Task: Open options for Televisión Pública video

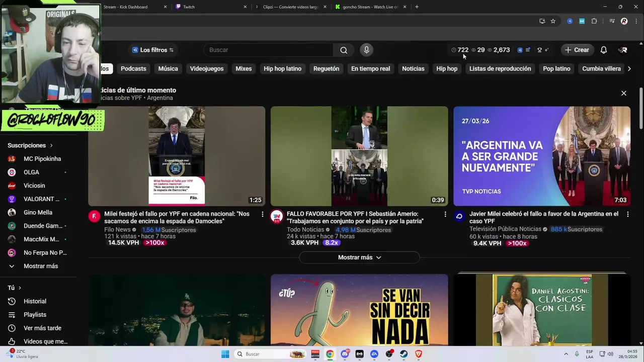Action: pos(627,214)
